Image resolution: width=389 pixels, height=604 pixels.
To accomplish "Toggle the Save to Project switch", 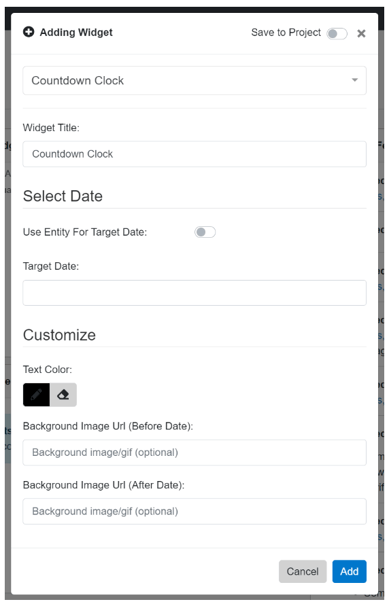I will [x=337, y=34].
